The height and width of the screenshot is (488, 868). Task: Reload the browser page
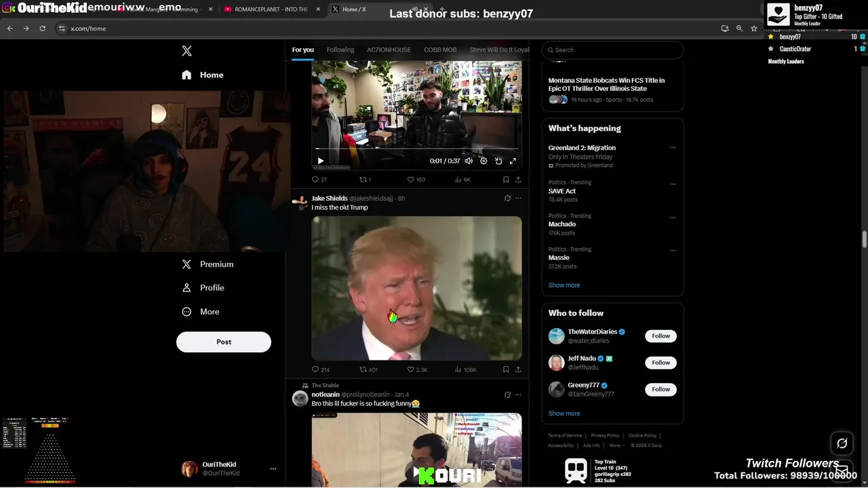point(42,28)
